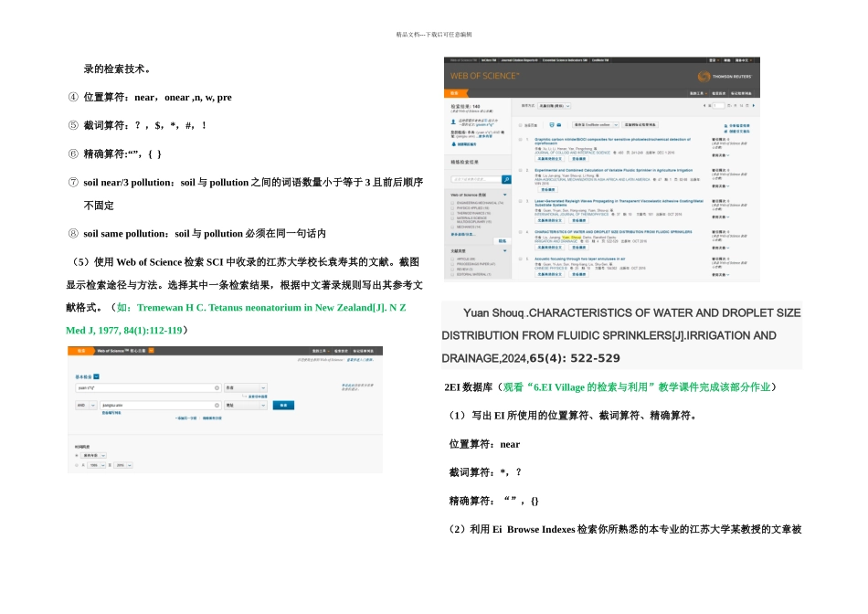Viewport: 868px width, 614px height.
Task: Click the blue 检索 search button
Action: [x=283, y=406]
